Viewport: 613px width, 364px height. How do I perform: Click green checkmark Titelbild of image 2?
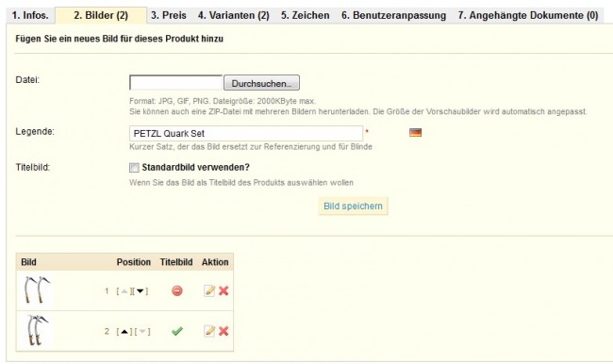point(177,332)
